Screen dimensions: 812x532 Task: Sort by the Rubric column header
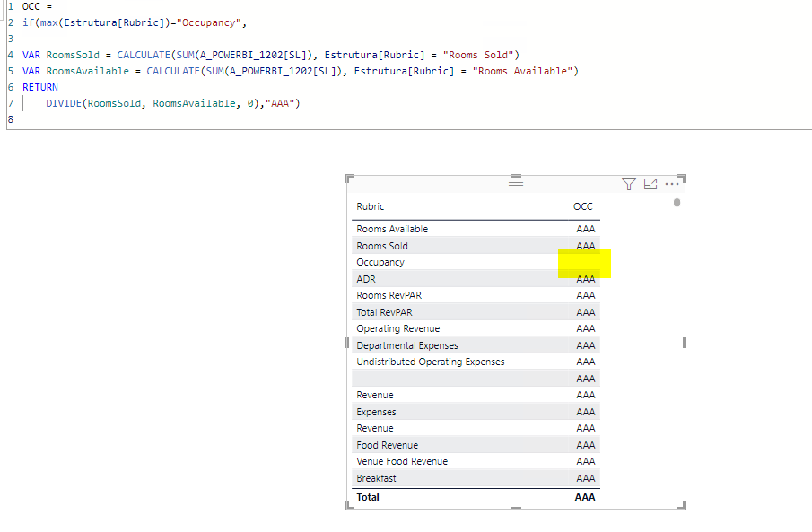[x=371, y=206]
